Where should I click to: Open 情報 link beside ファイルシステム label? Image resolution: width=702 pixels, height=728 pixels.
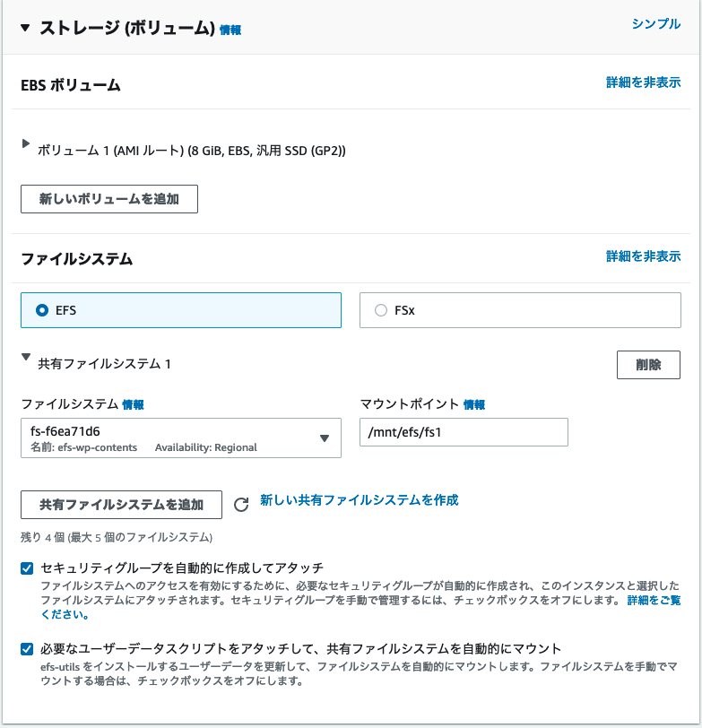134,405
